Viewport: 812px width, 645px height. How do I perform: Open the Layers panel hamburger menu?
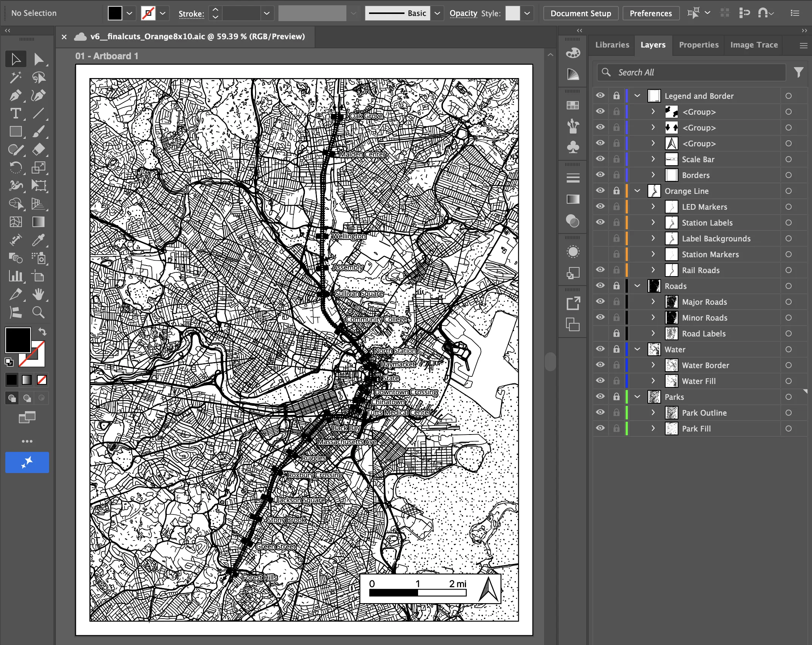point(803,46)
